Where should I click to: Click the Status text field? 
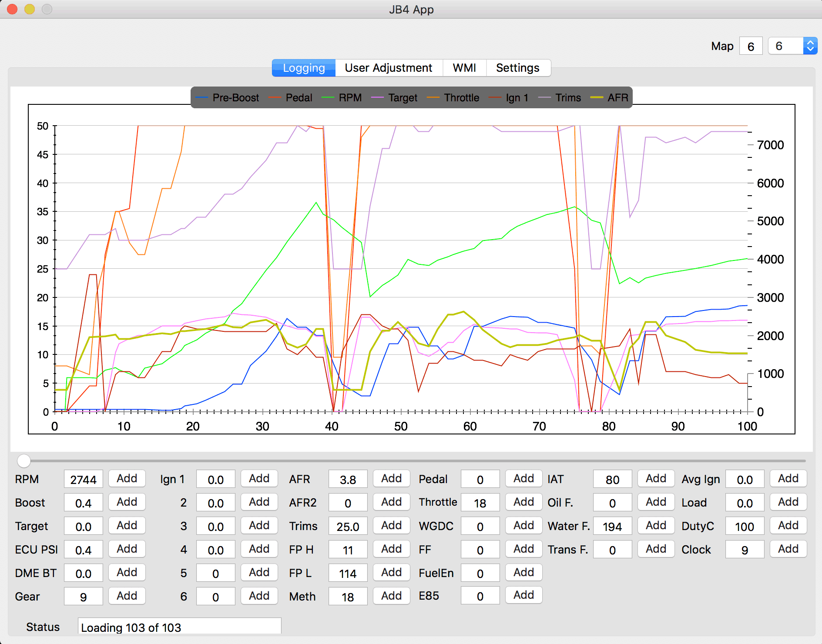[x=179, y=627]
